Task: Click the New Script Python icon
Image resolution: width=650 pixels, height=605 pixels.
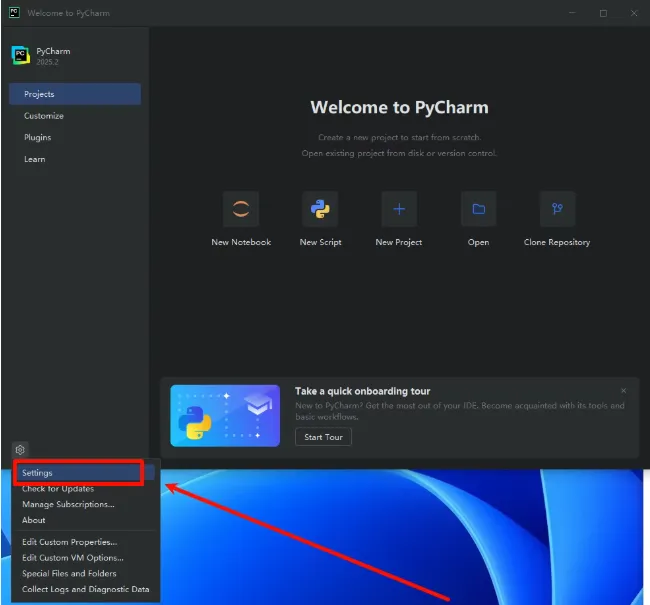Action: click(320, 209)
